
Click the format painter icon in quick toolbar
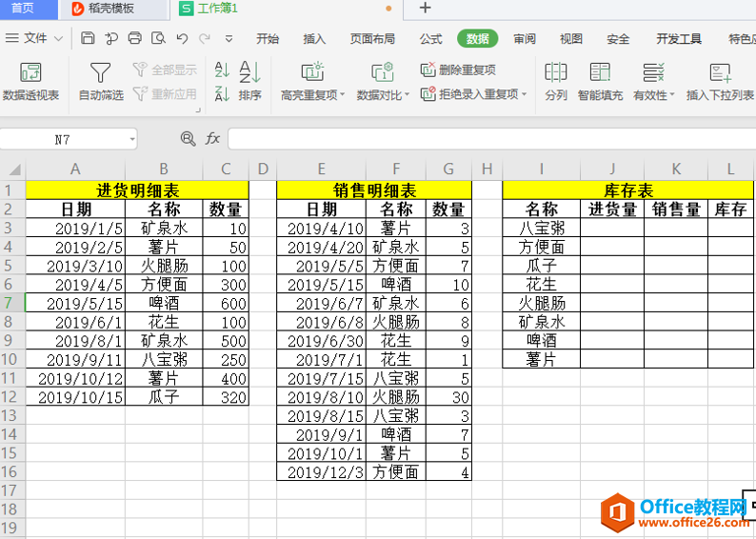coord(111,38)
